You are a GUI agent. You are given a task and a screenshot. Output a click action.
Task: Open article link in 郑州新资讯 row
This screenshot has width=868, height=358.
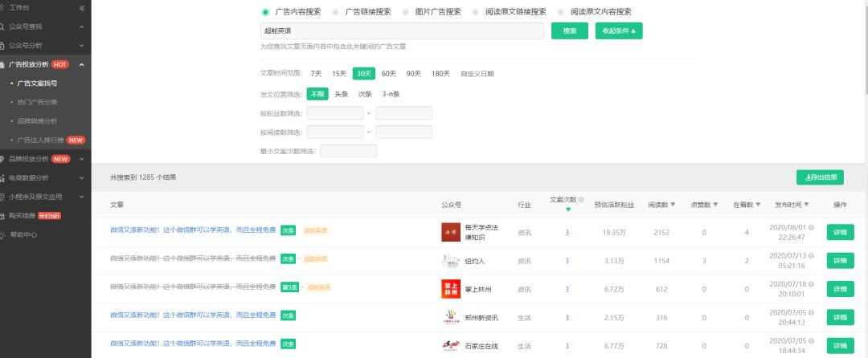pos(193,315)
